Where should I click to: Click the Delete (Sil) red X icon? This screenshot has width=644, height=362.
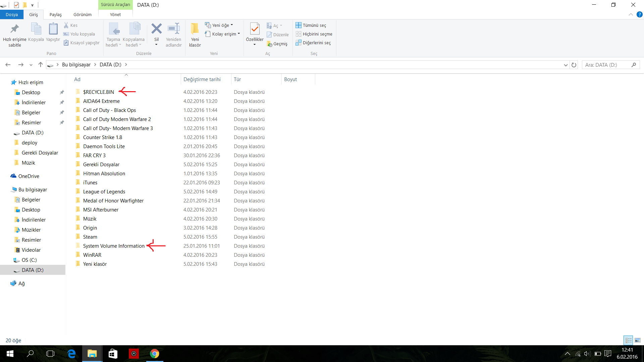[156, 29]
